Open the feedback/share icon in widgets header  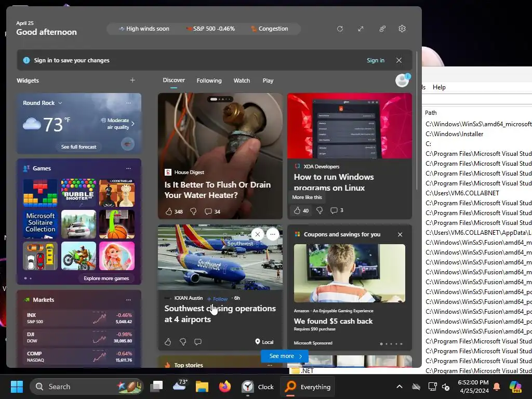[382, 29]
